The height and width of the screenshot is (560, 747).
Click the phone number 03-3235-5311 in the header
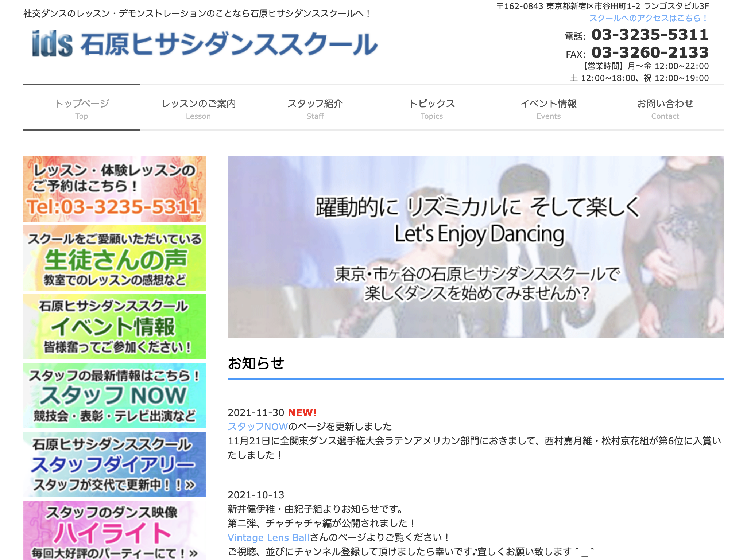pyautogui.click(x=650, y=35)
